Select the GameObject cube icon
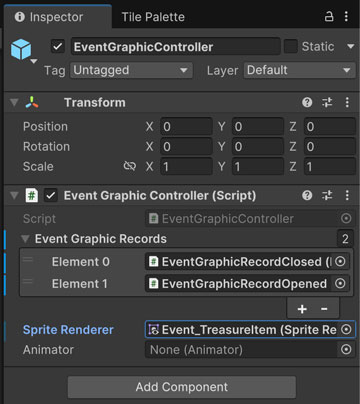The image size is (360, 404). tap(21, 49)
